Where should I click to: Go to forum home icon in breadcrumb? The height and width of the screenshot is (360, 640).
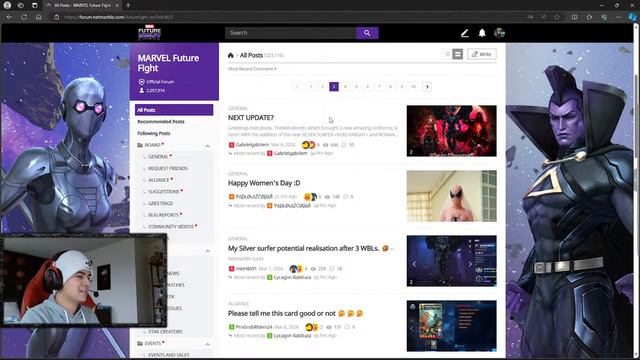(231, 55)
